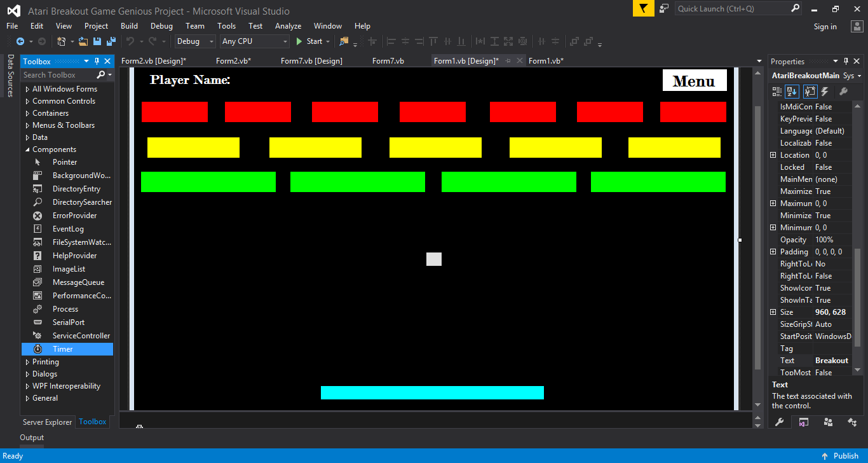Open the AtariBreakoutMain object selector dropdown
Screen dimensions: 868x463
859,76
